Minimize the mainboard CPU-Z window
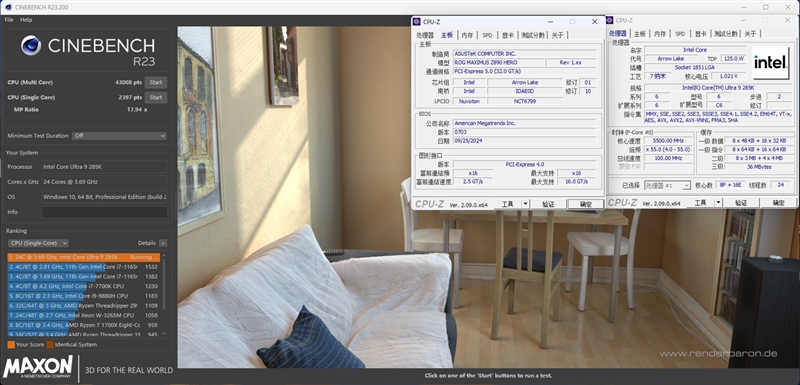 pyautogui.click(x=551, y=21)
